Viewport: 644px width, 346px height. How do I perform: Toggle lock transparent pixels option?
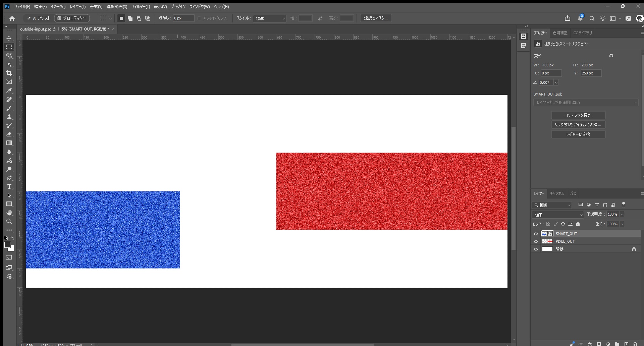[548, 224]
